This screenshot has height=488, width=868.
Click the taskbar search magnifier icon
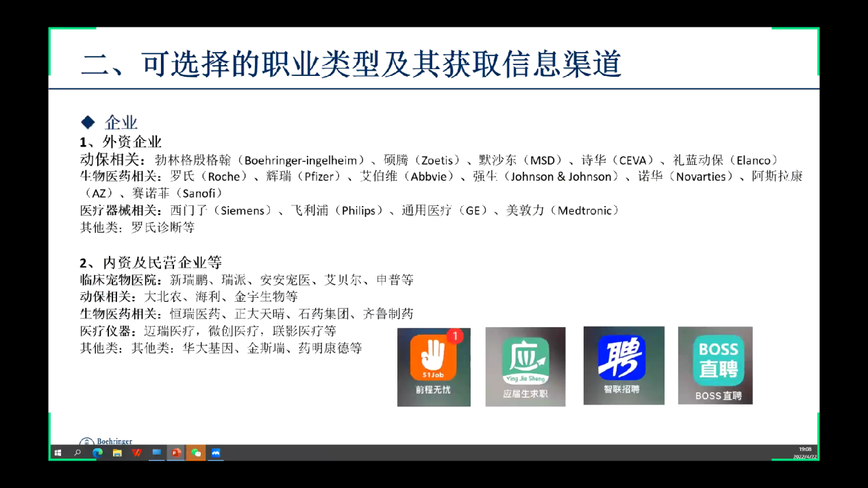pos(77,453)
